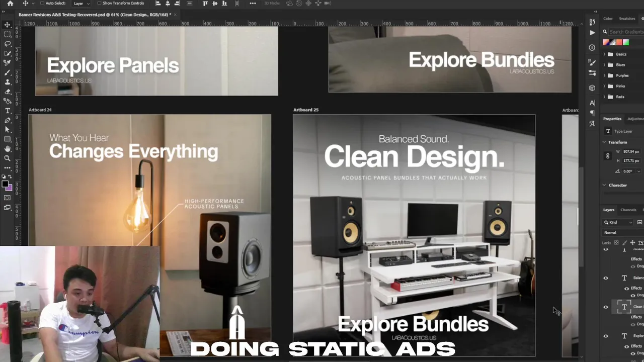This screenshot has width=644, height=362.
Task: Align left edges in options bar
Action: pos(158,4)
